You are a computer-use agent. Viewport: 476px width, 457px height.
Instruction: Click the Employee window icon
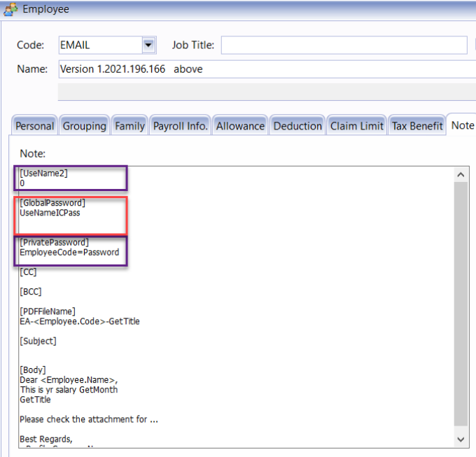click(x=10, y=9)
